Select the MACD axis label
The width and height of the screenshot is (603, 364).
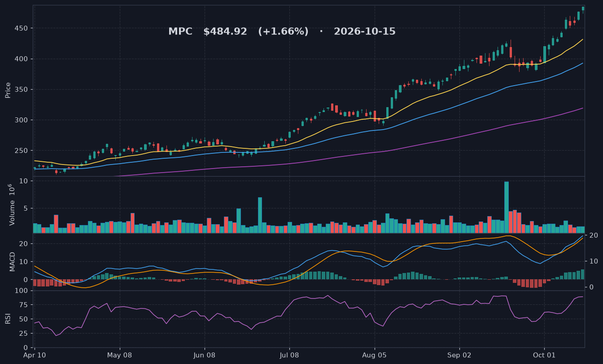click(13, 261)
